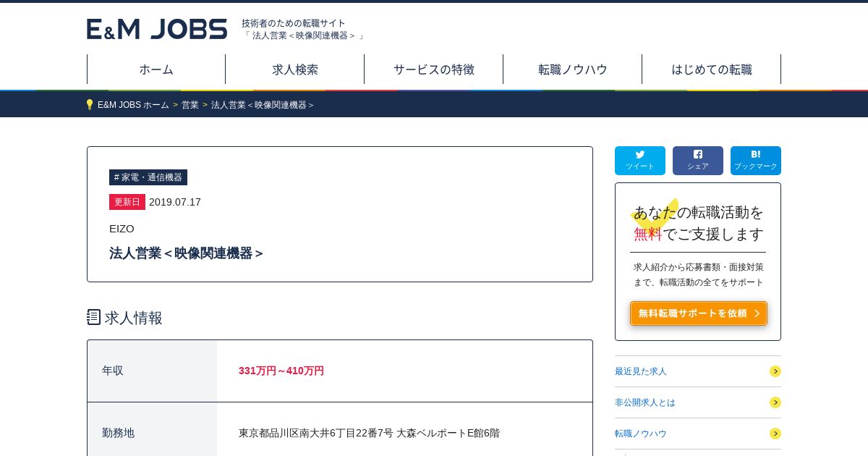
Task: Click the 無料転職サポートを依頼 button
Action: tap(699, 313)
